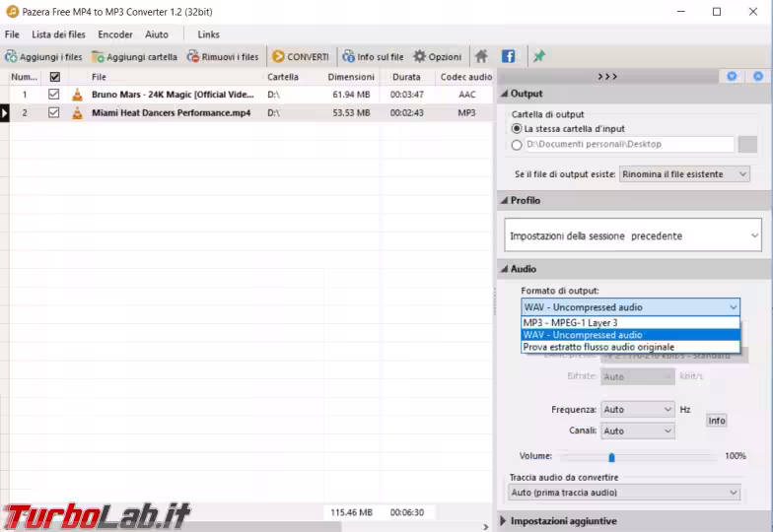Open the Frequenza Auto dropdown
Image resolution: width=773 pixels, height=532 pixels.
coord(637,410)
